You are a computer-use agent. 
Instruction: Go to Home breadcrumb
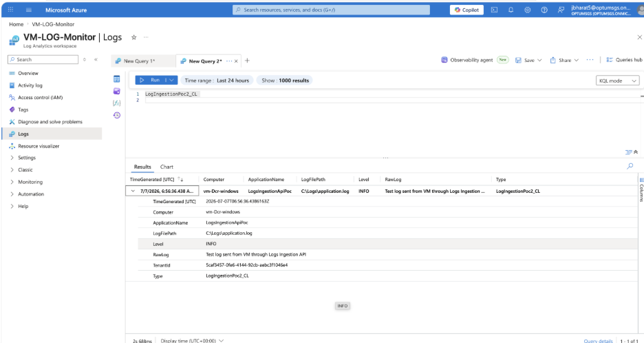point(16,24)
